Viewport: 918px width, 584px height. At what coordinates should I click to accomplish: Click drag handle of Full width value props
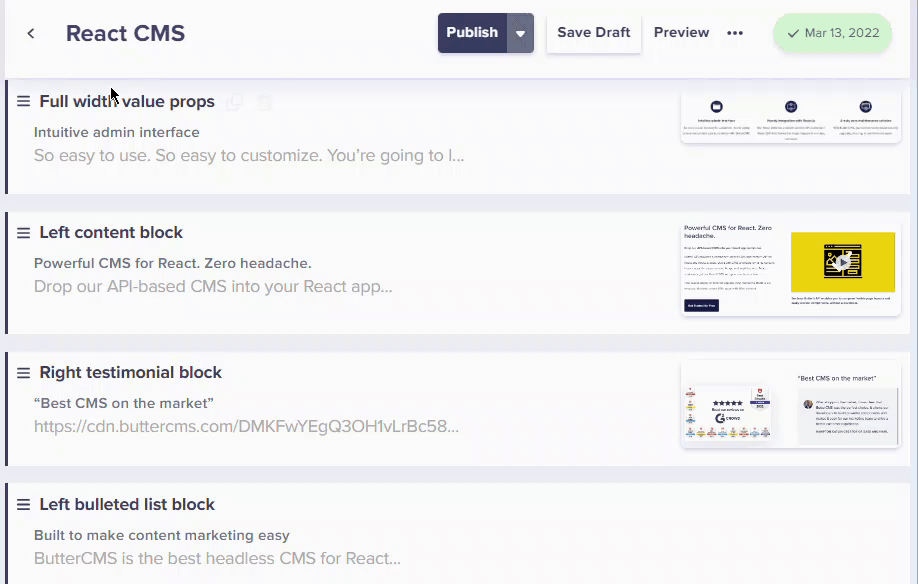23,101
